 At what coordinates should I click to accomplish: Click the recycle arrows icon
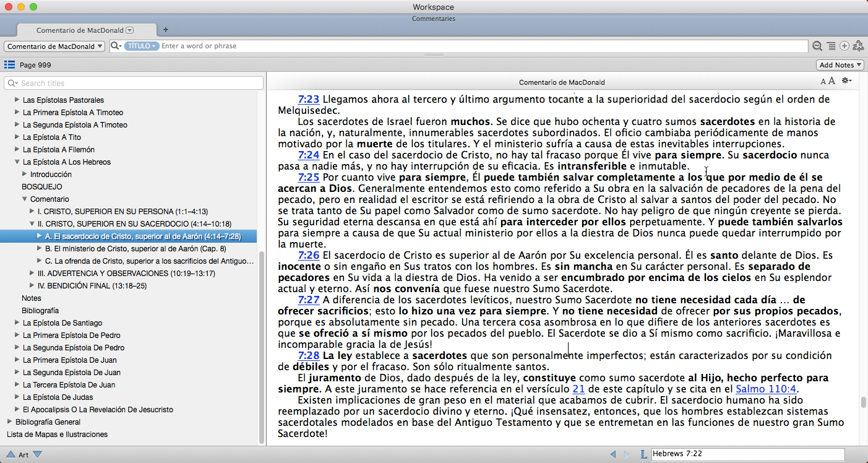tap(858, 46)
